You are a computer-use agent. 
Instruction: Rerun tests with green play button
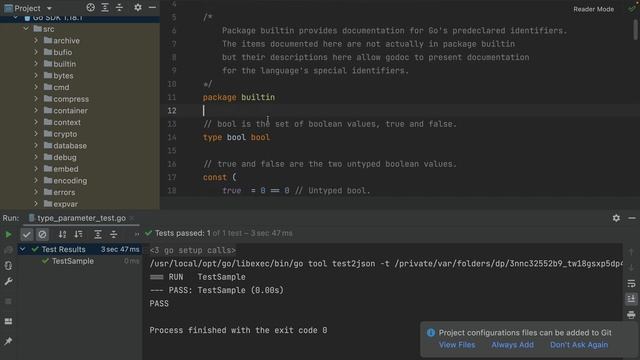(x=8, y=234)
